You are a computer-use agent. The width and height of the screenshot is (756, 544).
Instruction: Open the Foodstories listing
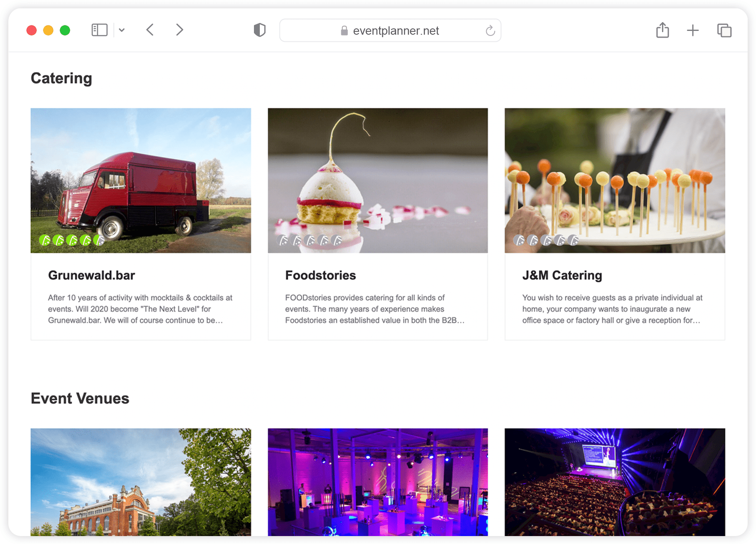point(320,275)
